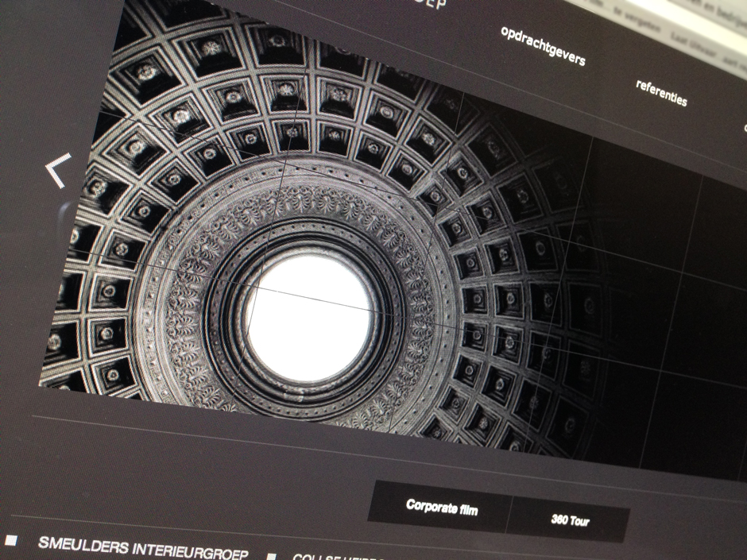The image size is (747, 560).
Task: Click the previous slide arrow
Action: (x=58, y=170)
